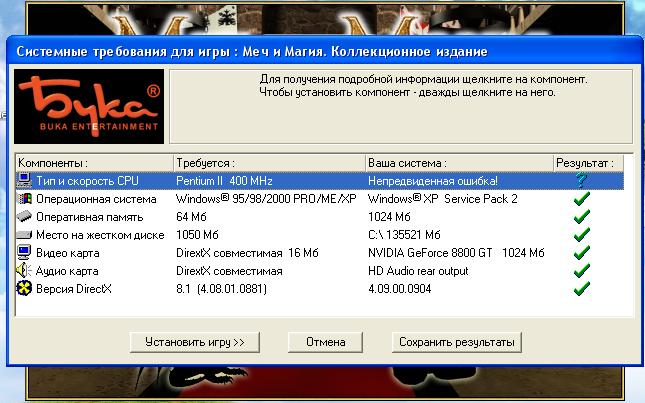Click the question mark result icon in CPU row
The height and width of the screenshot is (403, 645).
pos(581,180)
